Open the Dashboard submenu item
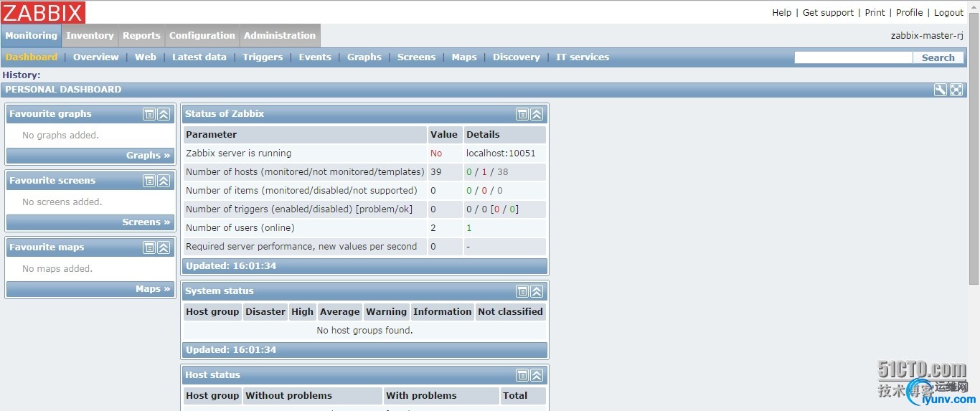 pyautogui.click(x=32, y=57)
